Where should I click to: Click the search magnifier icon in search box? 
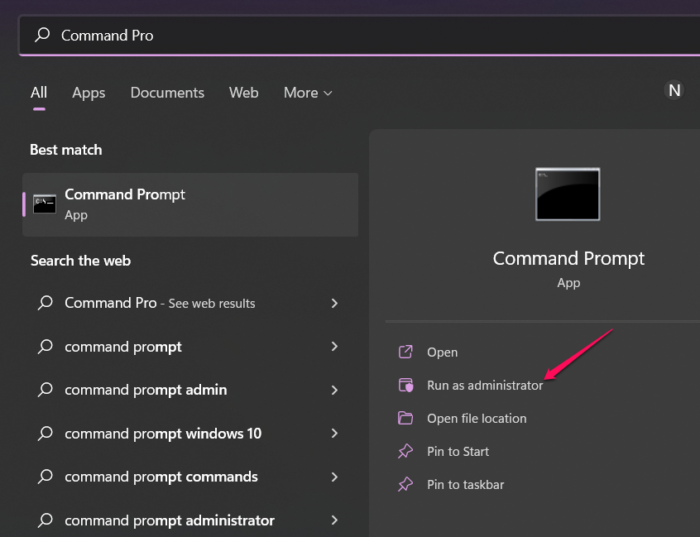coord(42,35)
